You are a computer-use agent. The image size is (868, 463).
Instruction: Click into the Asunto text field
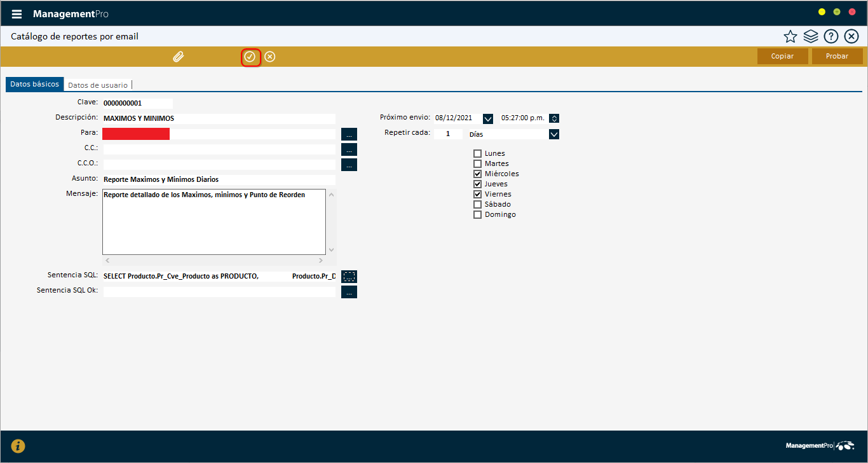(x=219, y=179)
